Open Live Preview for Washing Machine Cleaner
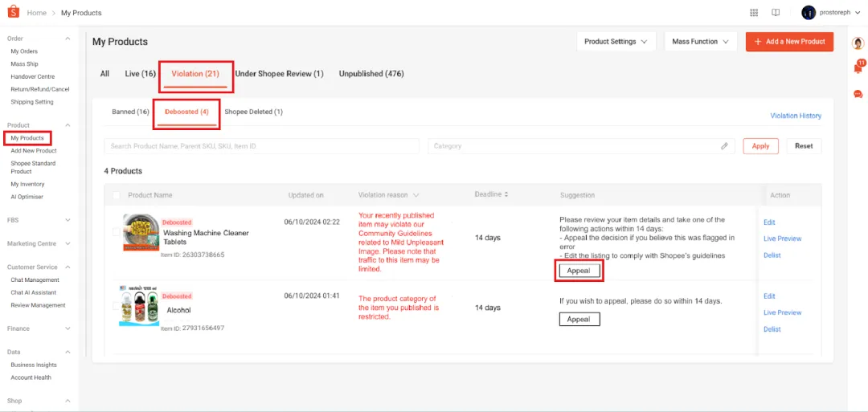This screenshot has height=412, width=868. tap(782, 239)
